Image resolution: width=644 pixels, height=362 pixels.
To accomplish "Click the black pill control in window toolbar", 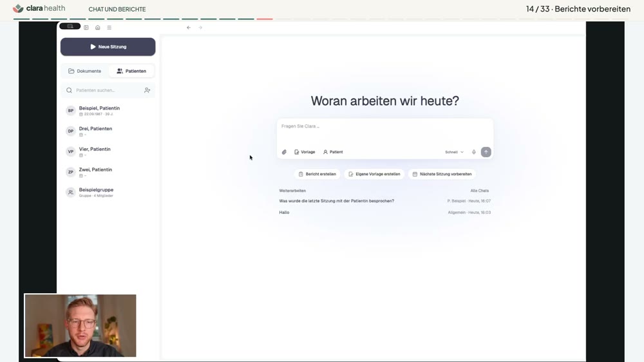I will point(70,26).
